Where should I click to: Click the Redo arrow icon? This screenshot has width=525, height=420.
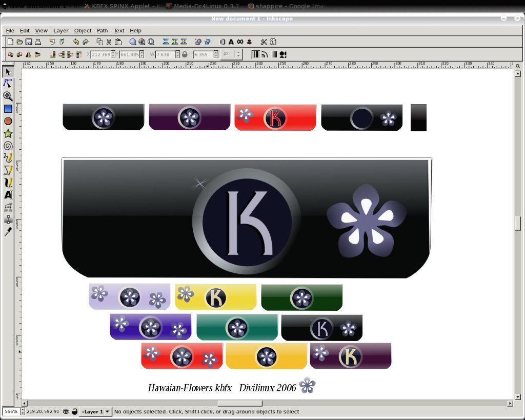[86, 42]
